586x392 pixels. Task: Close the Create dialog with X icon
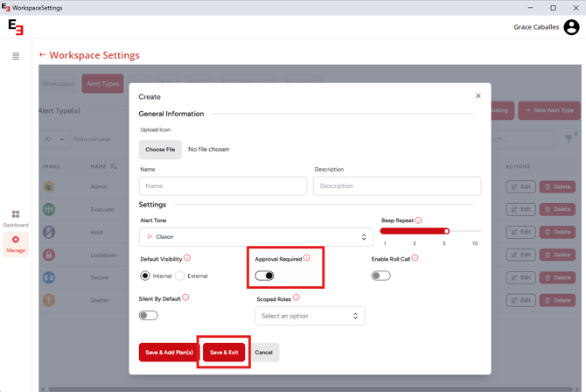[x=478, y=96]
